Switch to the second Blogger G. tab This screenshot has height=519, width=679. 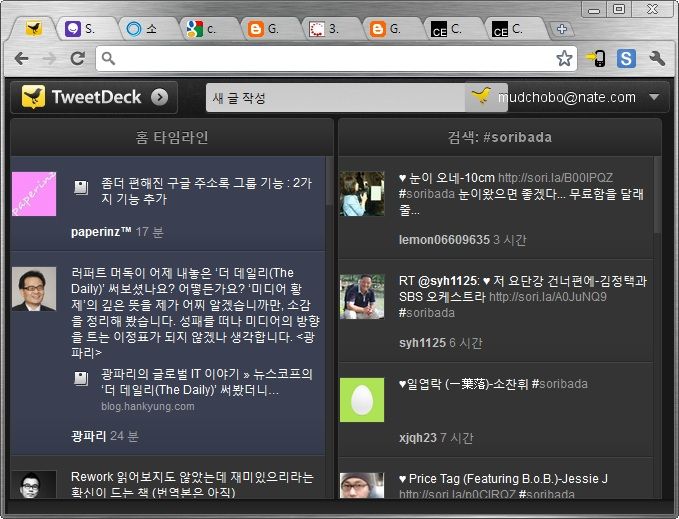pos(392,29)
